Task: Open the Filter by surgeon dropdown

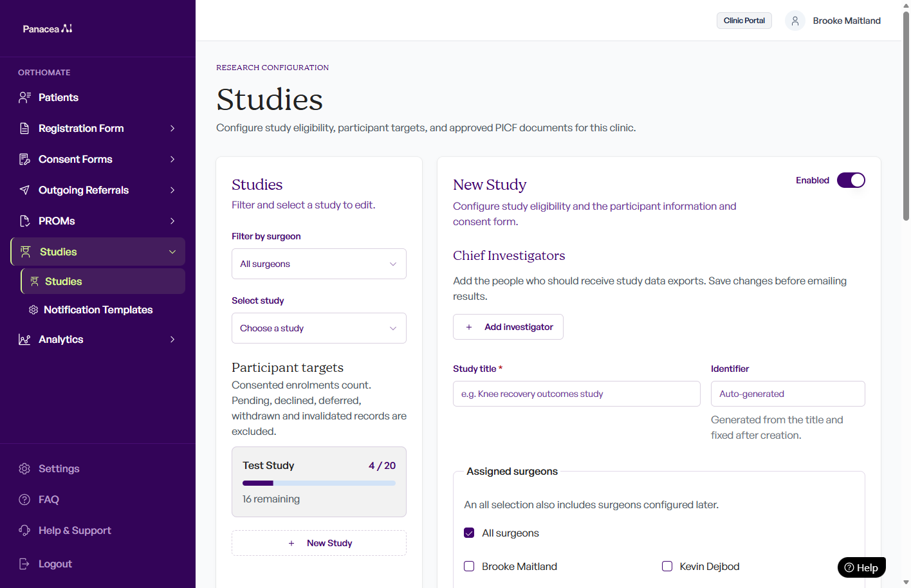Action: 319,264
